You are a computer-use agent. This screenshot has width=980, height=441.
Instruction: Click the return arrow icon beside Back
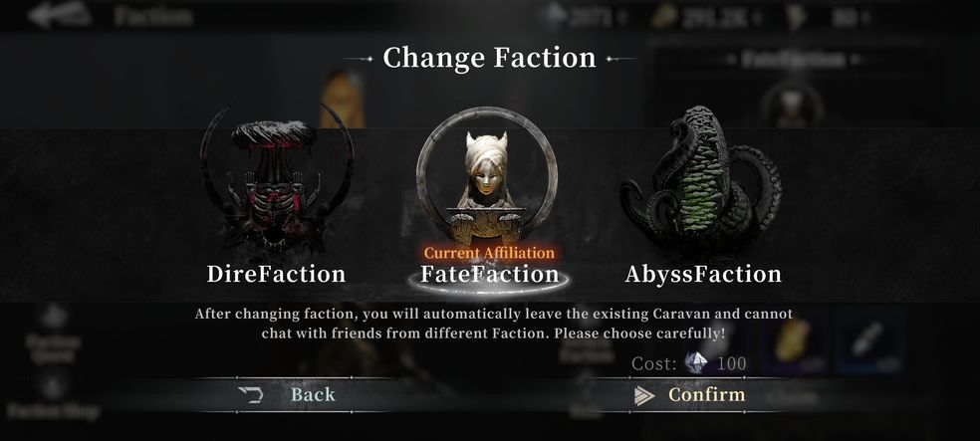point(250,395)
